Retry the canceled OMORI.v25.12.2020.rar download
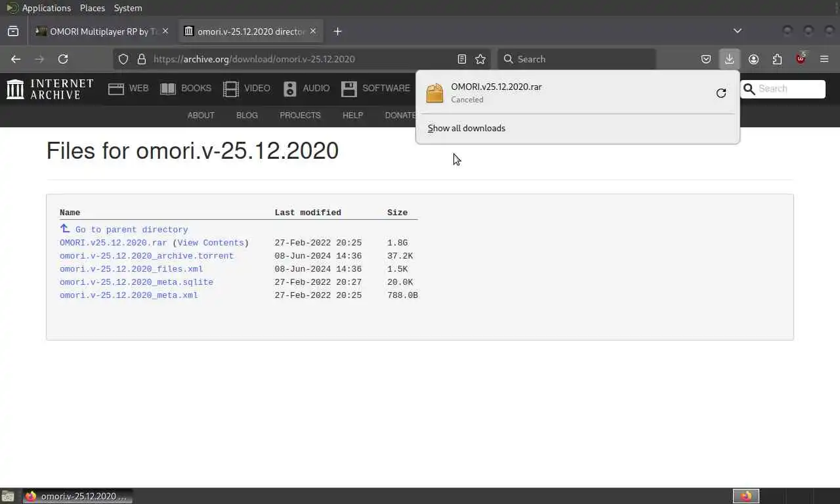 tap(721, 93)
